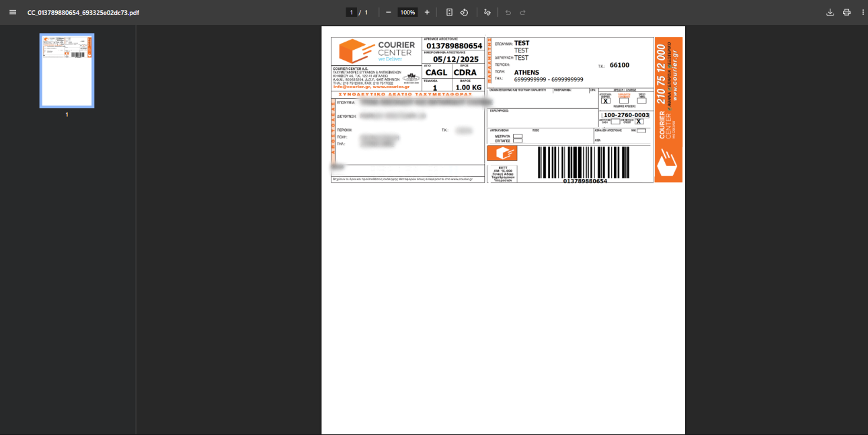
Task: Open the more actions three-dot menu
Action: click(x=863, y=12)
